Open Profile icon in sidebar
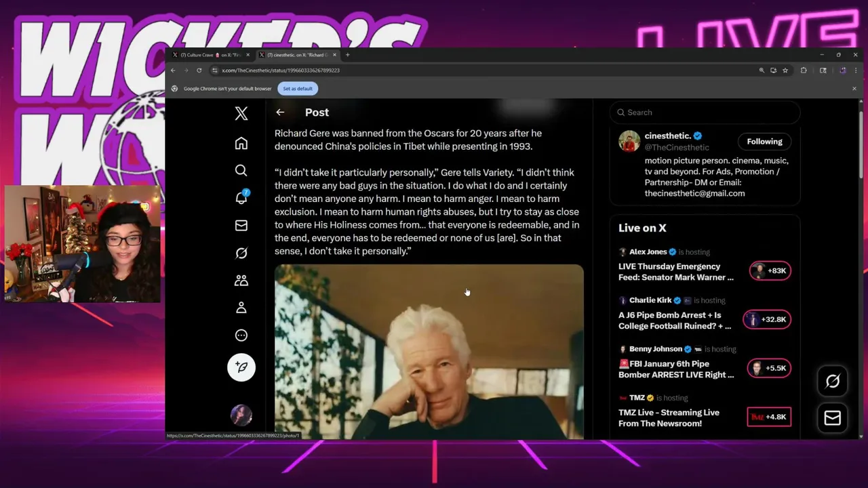Screen dimensions: 868x488 coord(241,308)
